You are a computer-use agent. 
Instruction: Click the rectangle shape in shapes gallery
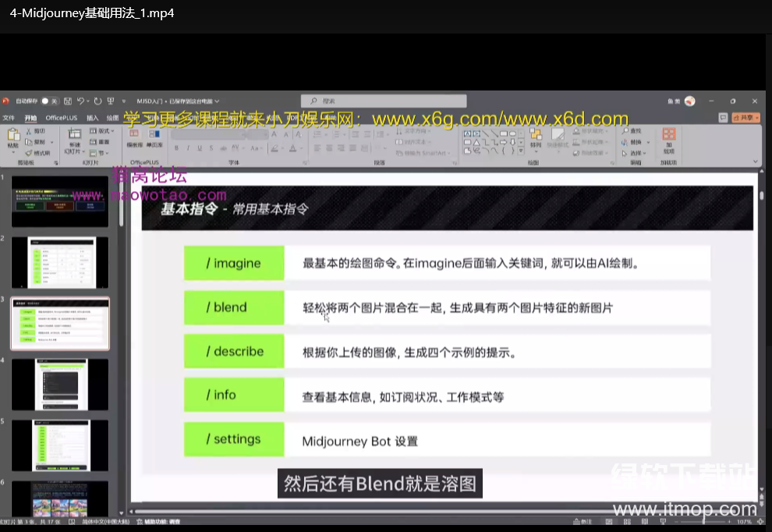pyautogui.click(x=503, y=133)
